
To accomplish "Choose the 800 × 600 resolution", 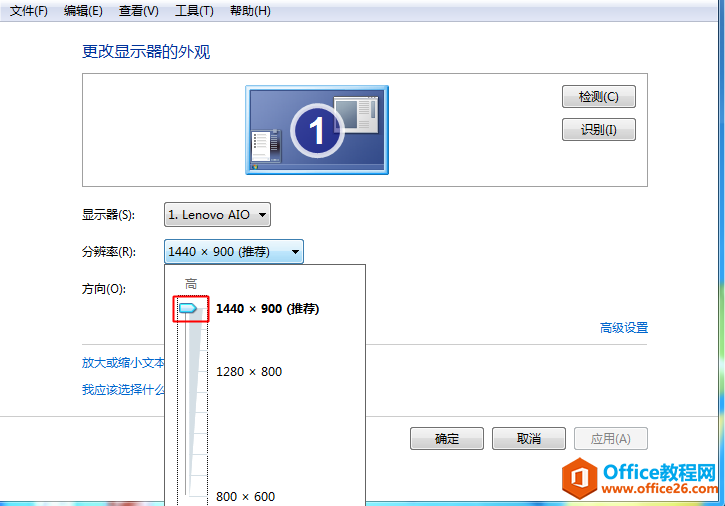I will coord(246,496).
